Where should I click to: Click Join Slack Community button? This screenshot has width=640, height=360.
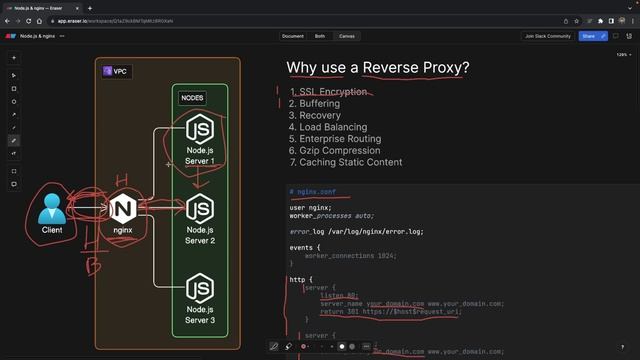[547, 36]
